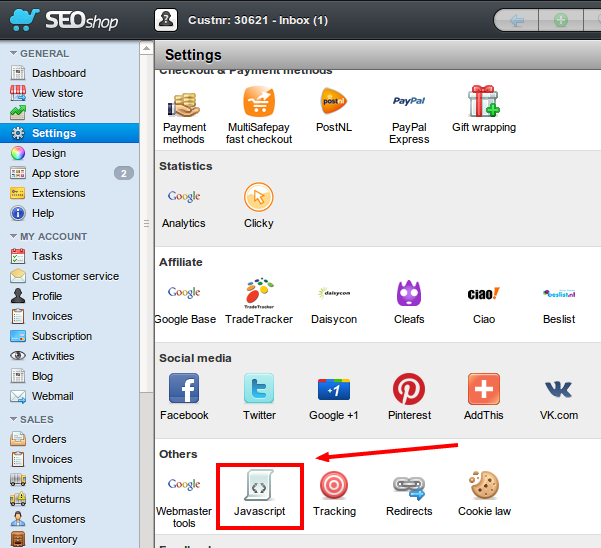Open the Tracking target icon
Screen dimensions: 601x548
[334, 487]
